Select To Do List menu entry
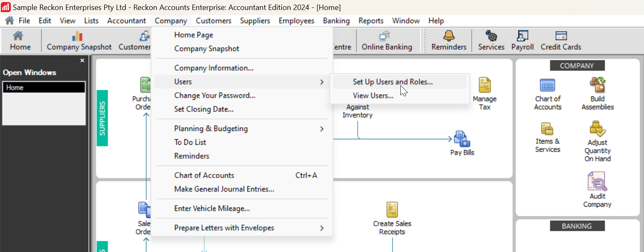This screenshot has height=252, width=644. click(x=242, y=142)
